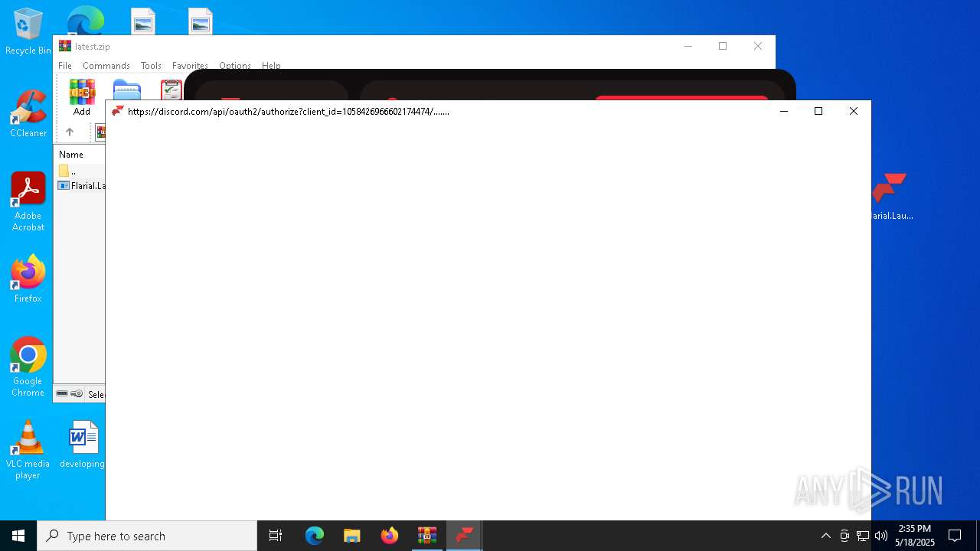The width and height of the screenshot is (980, 551).
Task: Open the Flarial Launcher desktop icon
Action: pyautogui.click(x=890, y=197)
